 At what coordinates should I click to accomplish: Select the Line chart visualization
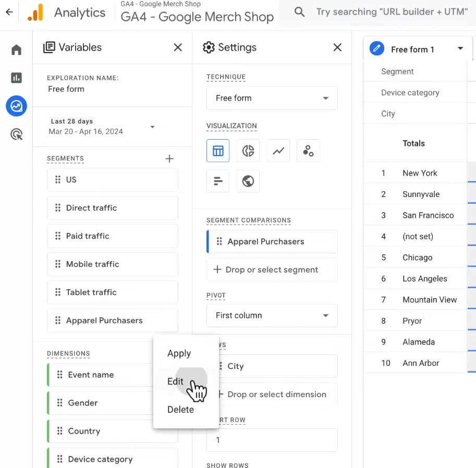point(278,151)
